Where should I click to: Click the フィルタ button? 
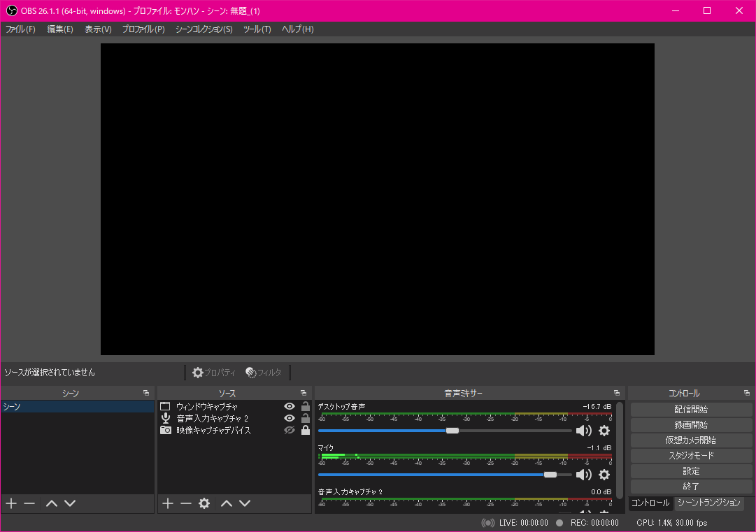tap(263, 373)
